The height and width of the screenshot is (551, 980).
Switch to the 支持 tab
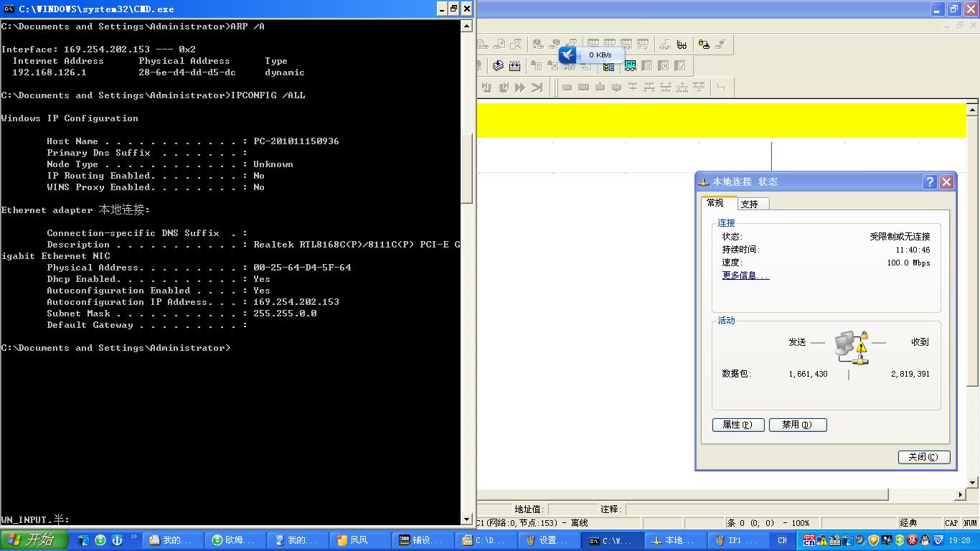click(x=750, y=204)
